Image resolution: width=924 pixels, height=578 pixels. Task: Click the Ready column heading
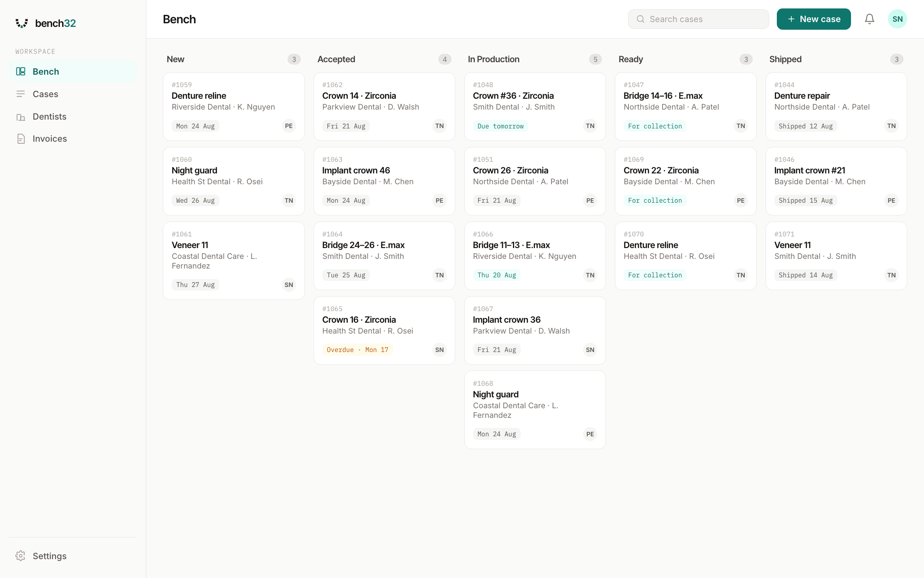pyautogui.click(x=630, y=59)
